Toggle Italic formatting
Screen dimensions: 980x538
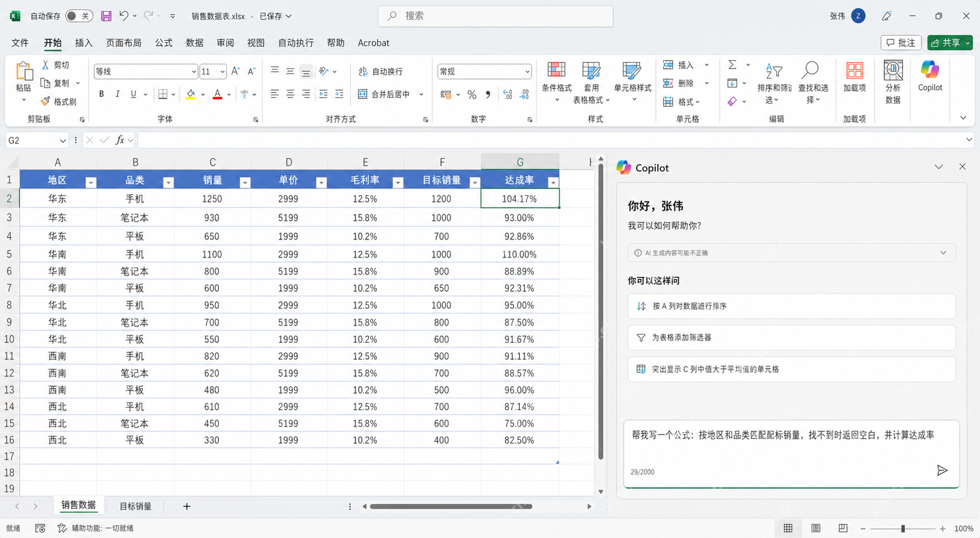coord(118,94)
